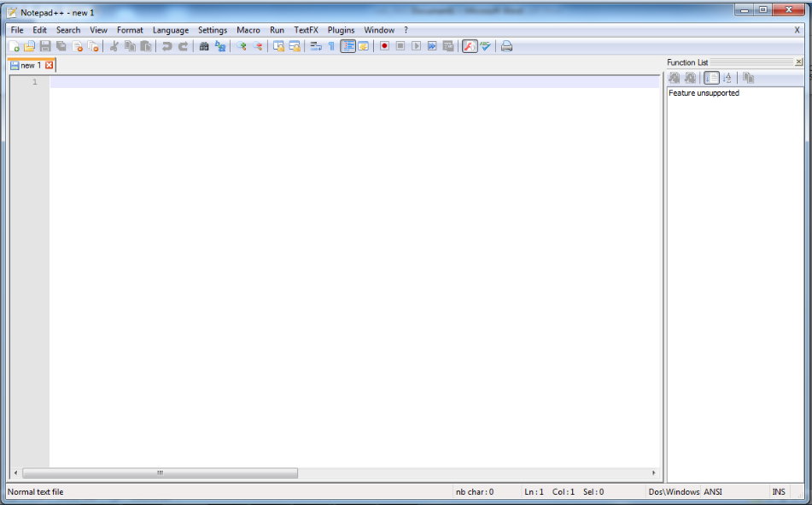Click the Print printer icon
Viewport: 812px width, 505px height.
(x=506, y=46)
